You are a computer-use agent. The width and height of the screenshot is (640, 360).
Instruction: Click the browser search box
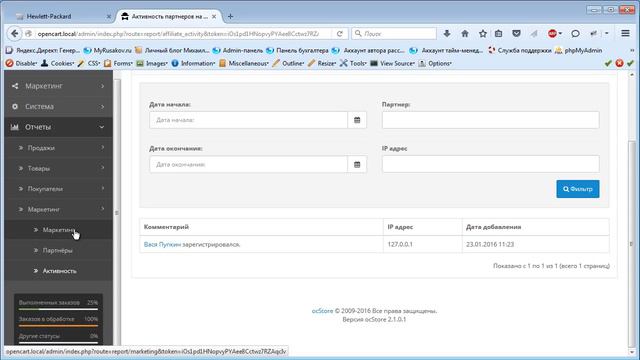point(394,33)
